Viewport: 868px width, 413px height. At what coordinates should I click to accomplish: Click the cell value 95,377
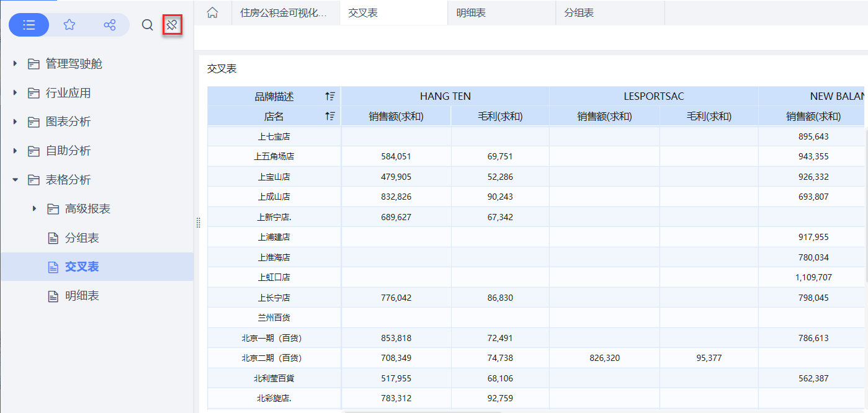click(x=709, y=358)
